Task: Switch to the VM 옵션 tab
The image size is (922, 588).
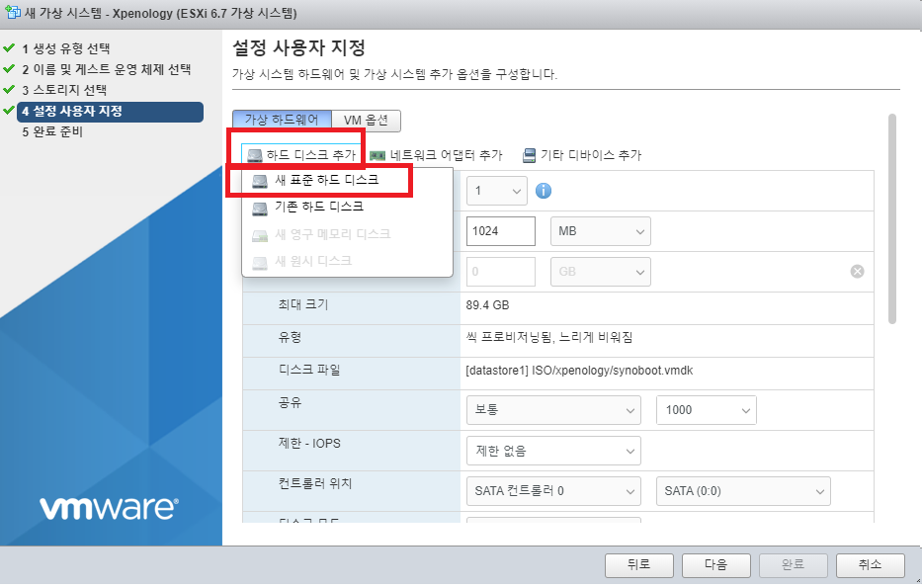Action: tap(366, 120)
